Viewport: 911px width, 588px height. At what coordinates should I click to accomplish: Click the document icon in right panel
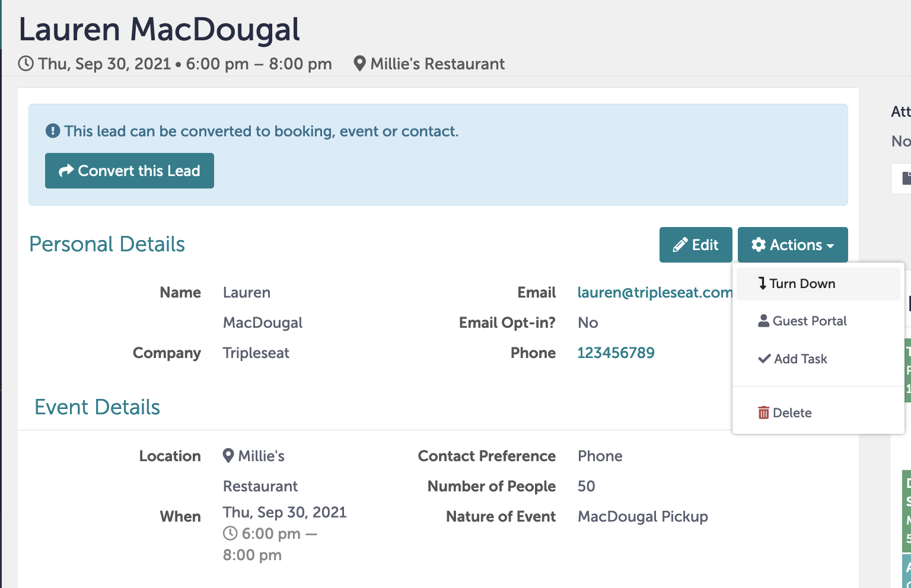click(x=906, y=178)
